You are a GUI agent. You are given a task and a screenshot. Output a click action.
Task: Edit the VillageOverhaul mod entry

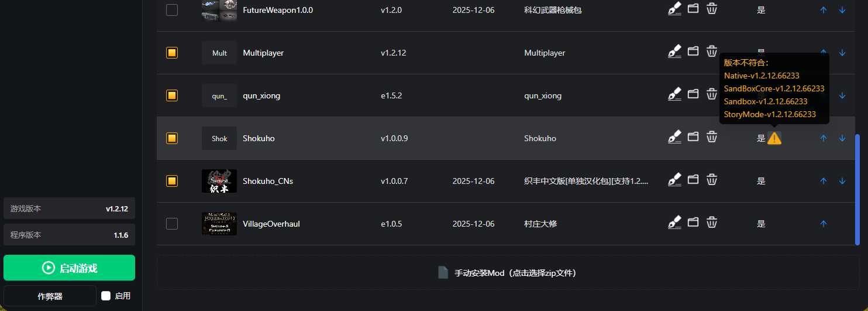pyautogui.click(x=675, y=222)
